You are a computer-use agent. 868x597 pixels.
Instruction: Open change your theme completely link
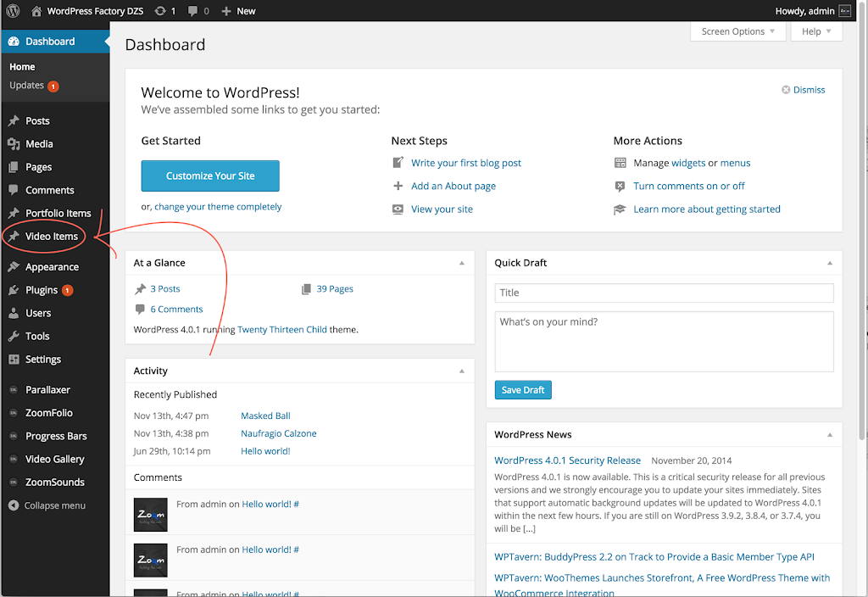[x=218, y=207]
